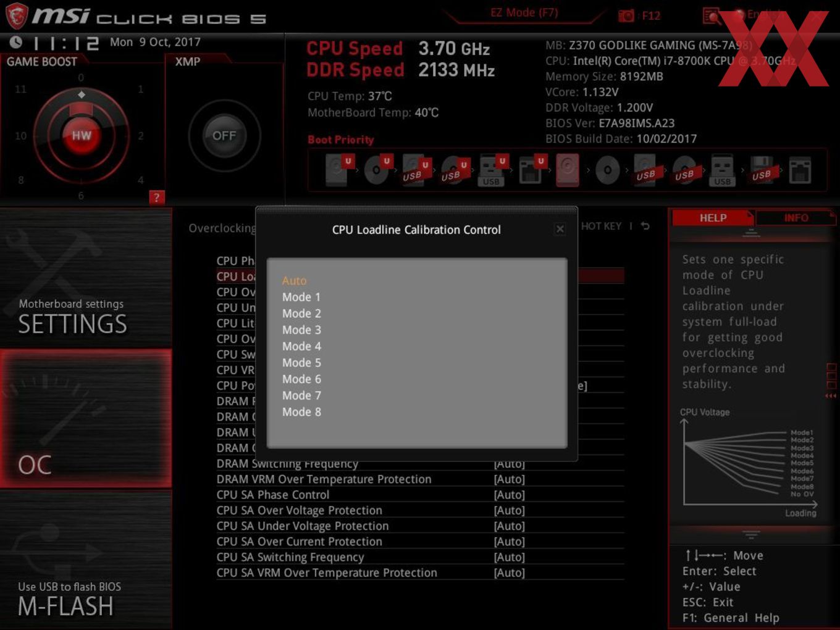This screenshot has width=840, height=630.
Task: Select the UEFI USB hard disk boot icon
Action: 416,170
